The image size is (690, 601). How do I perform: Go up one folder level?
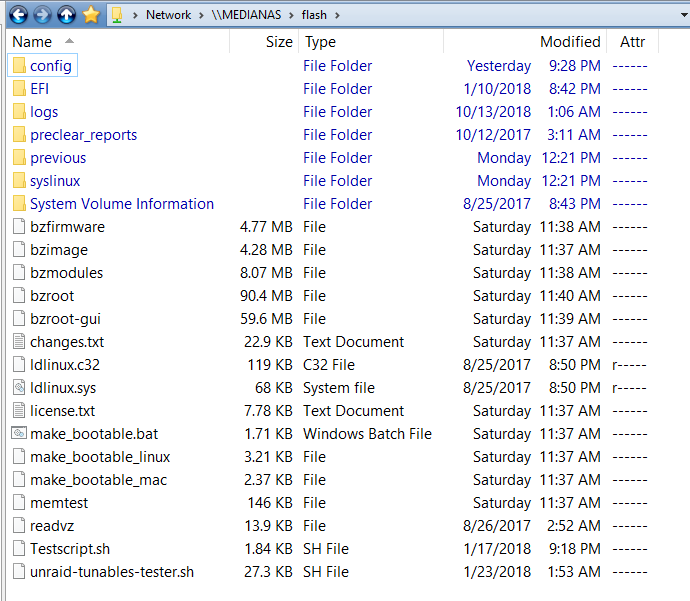66,15
